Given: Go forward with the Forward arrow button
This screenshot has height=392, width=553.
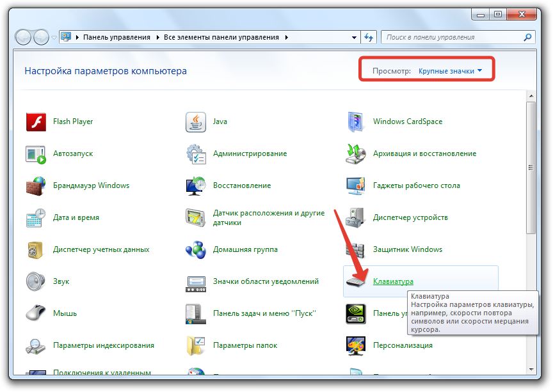Looking at the screenshot, I should pos(41,37).
